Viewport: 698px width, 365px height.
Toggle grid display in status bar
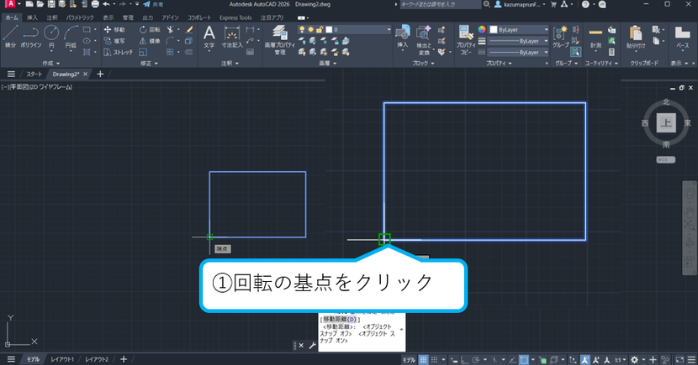[x=423, y=360]
